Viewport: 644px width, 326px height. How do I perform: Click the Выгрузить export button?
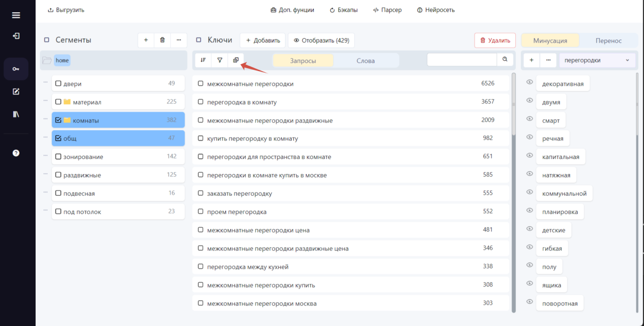click(x=66, y=10)
